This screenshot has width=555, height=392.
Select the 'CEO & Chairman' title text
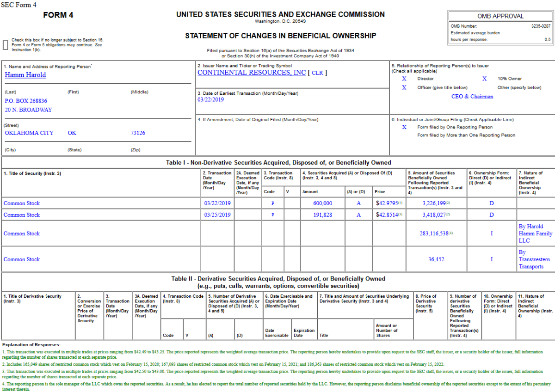coord(472,97)
